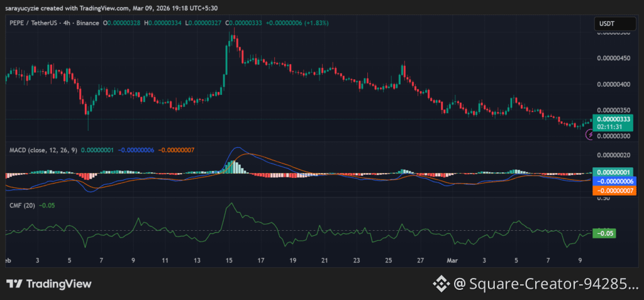
Task: Click the TradingView logo at bottom left
Action: pyautogui.click(x=48, y=284)
